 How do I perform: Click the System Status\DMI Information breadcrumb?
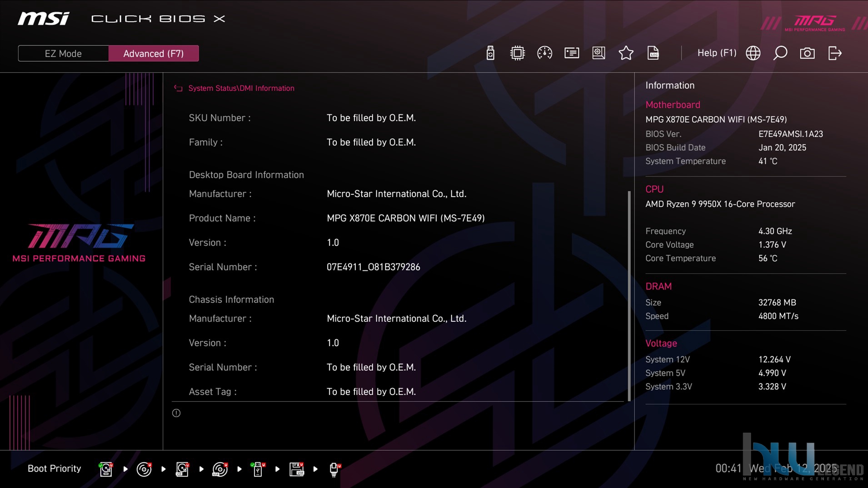(241, 88)
